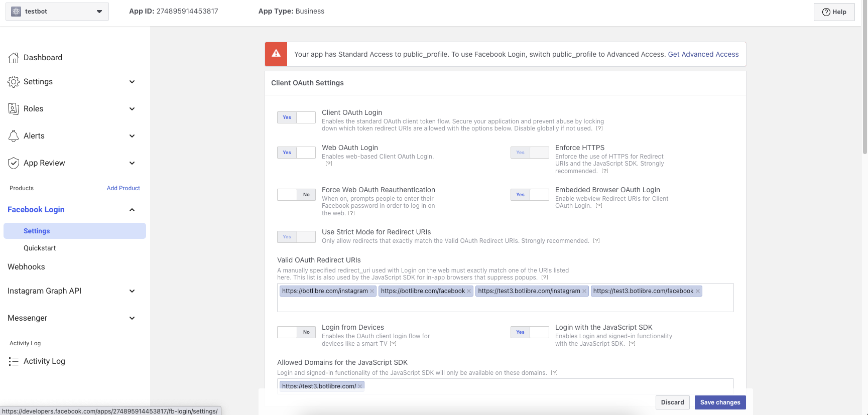Toggle Client OAuth Login switch
This screenshot has width=868, height=415.
pyautogui.click(x=296, y=117)
